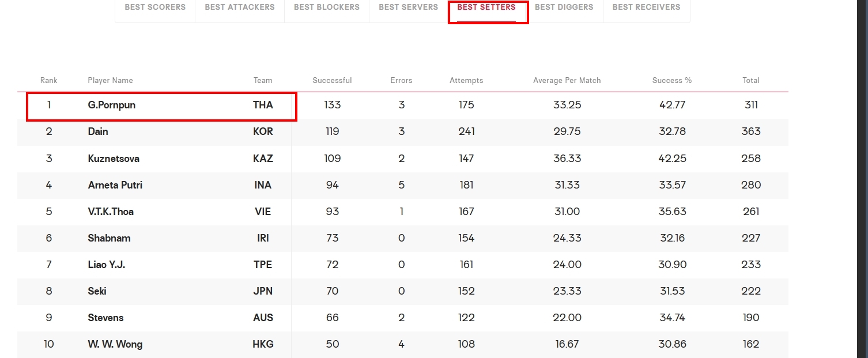Open the Best Attackers tab

coord(240,7)
